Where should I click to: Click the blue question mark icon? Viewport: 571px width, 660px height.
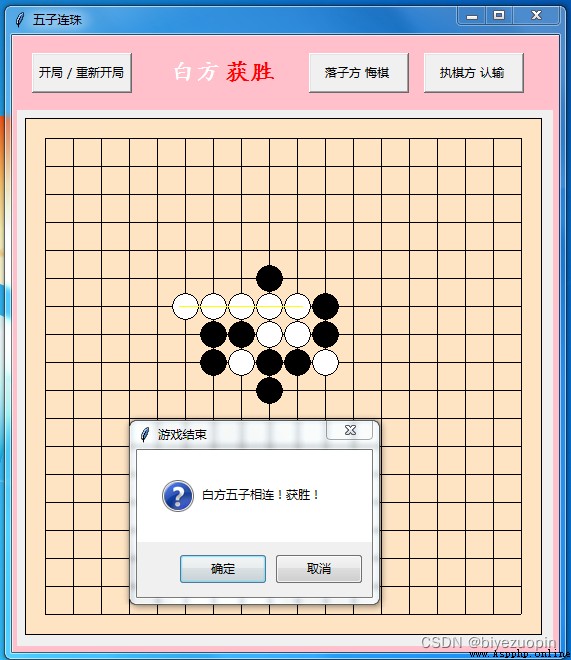point(178,495)
